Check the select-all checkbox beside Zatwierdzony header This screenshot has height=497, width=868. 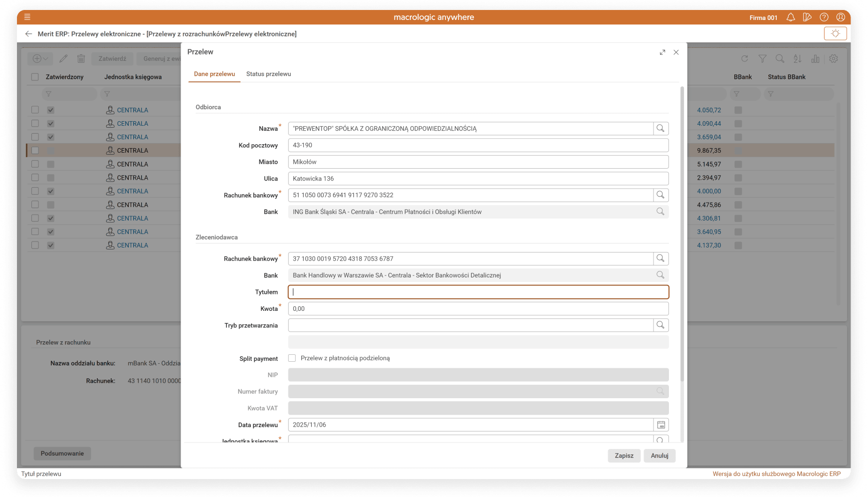pyautogui.click(x=35, y=77)
